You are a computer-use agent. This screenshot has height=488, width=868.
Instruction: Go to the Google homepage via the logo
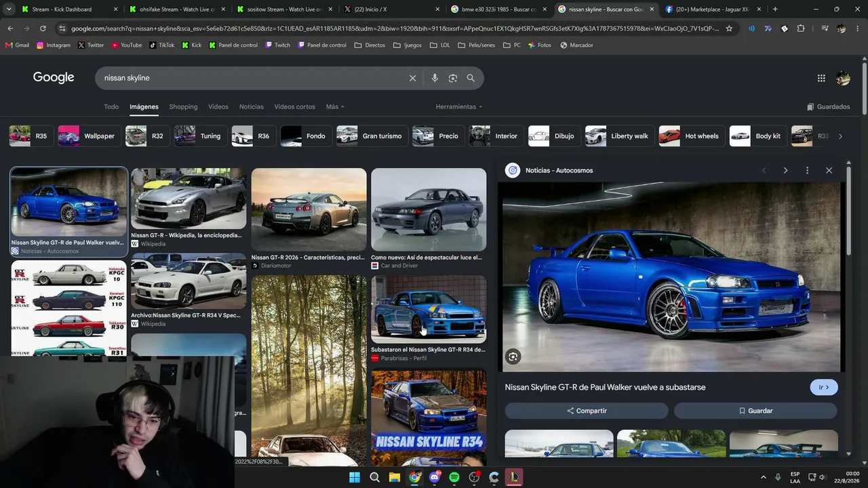pyautogui.click(x=54, y=77)
